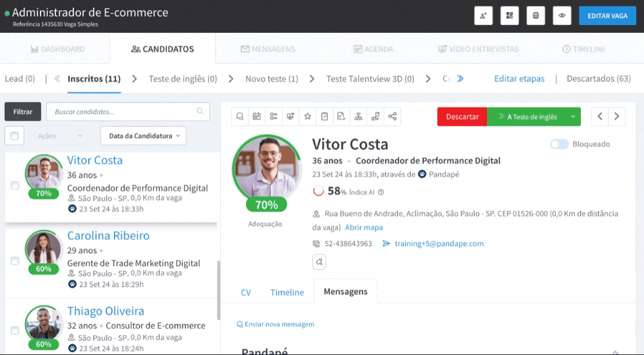Open the Data da Candidatura sort dropdown
644x355 pixels.
[x=143, y=136]
